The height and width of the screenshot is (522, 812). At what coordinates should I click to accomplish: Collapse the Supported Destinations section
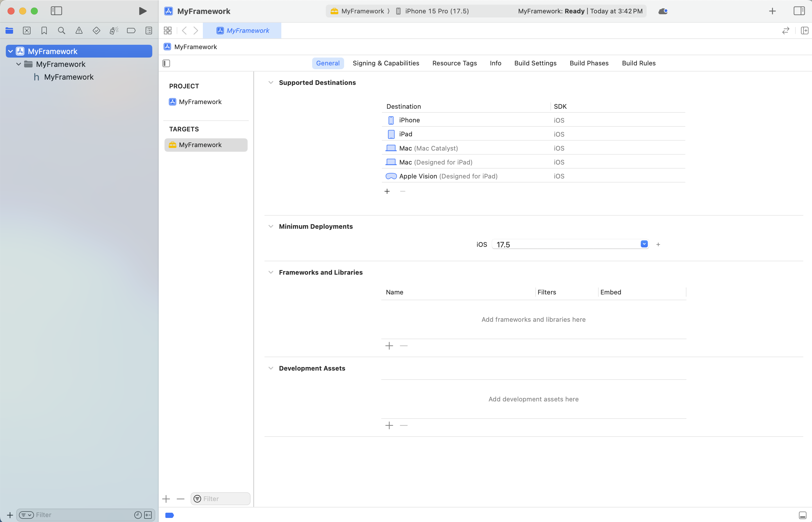[271, 83]
